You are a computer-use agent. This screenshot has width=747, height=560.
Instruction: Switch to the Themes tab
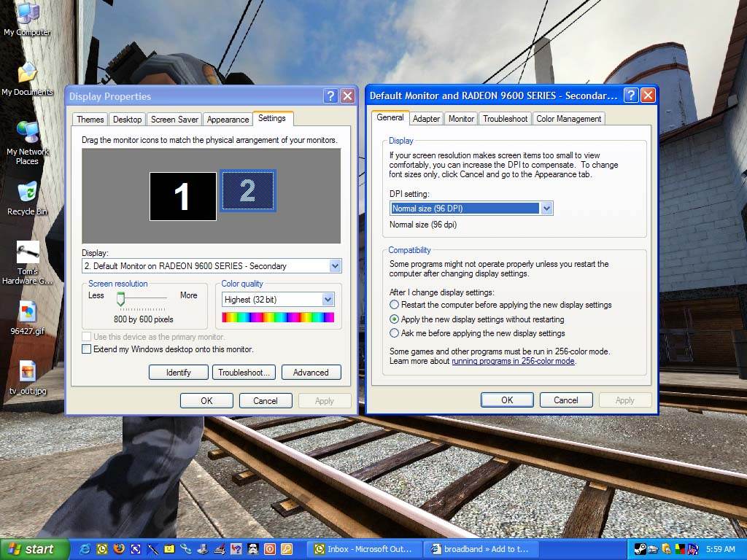point(90,119)
